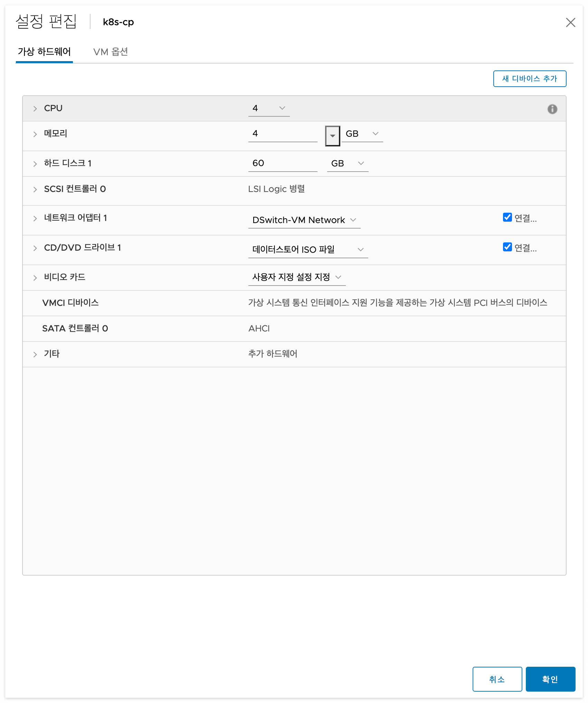Viewport: 588px width, 703px height.
Task: Open memory size preset arrow button
Action: click(332, 136)
